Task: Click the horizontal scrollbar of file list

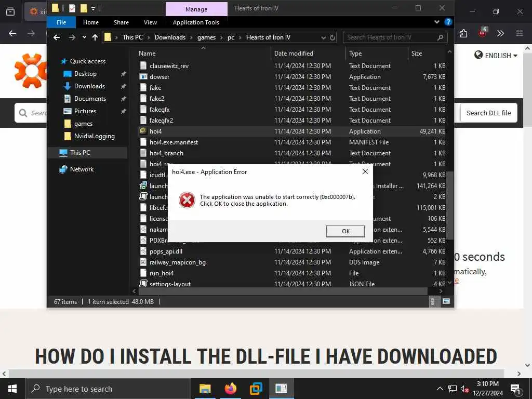Action: [283, 291]
